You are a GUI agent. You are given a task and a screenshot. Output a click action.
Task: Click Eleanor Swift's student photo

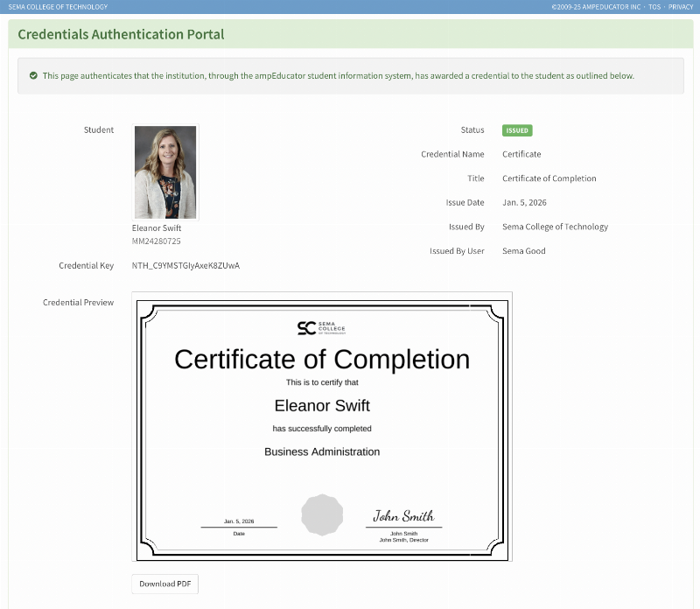click(165, 171)
